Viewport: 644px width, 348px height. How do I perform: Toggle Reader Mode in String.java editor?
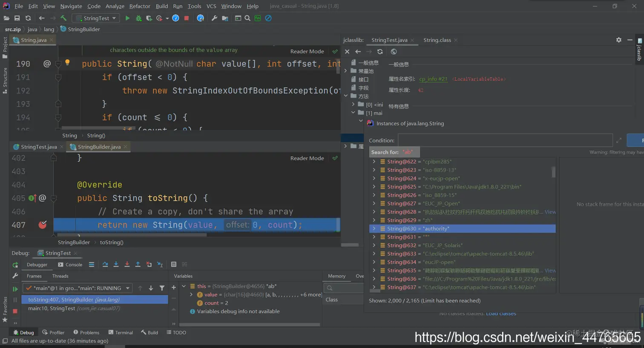[307, 51]
